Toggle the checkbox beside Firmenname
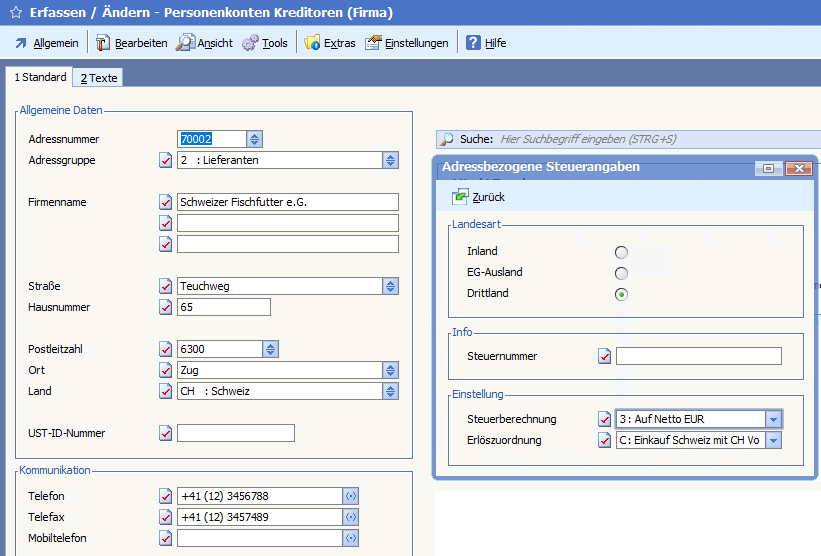The image size is (821, 556). coord(166,202)
